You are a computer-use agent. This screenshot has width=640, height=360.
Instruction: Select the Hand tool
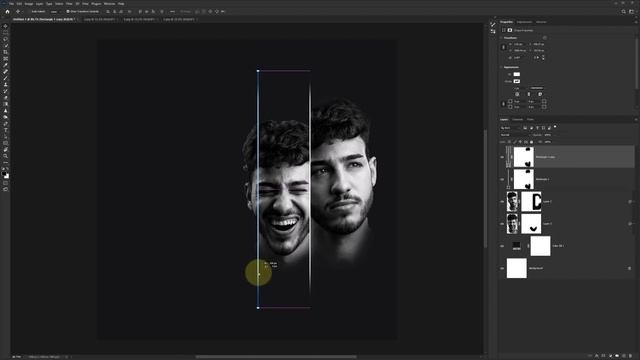pyautogui.click(x=6, y=149)
